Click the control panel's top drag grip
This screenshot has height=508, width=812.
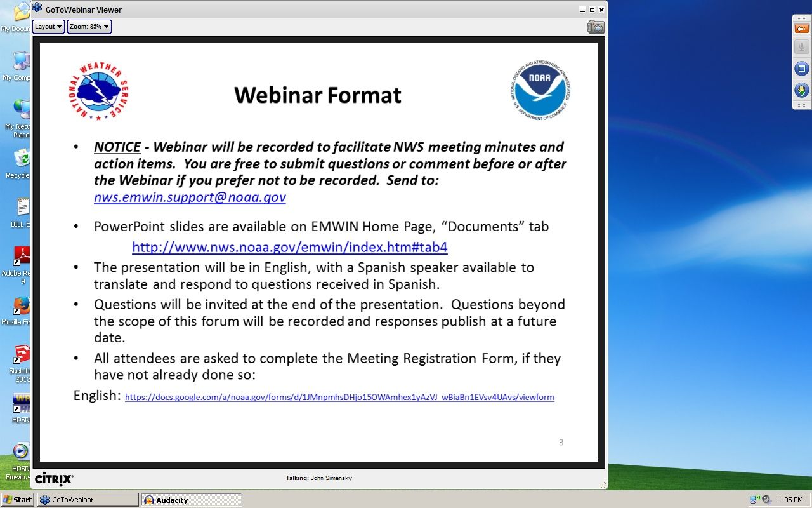tap(801, 18)
